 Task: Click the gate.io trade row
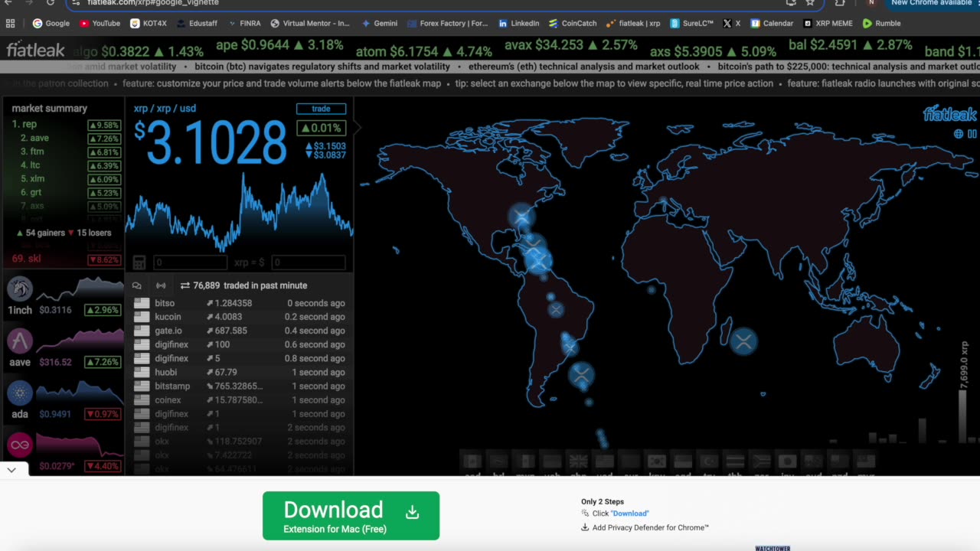(x=239, y=331)
